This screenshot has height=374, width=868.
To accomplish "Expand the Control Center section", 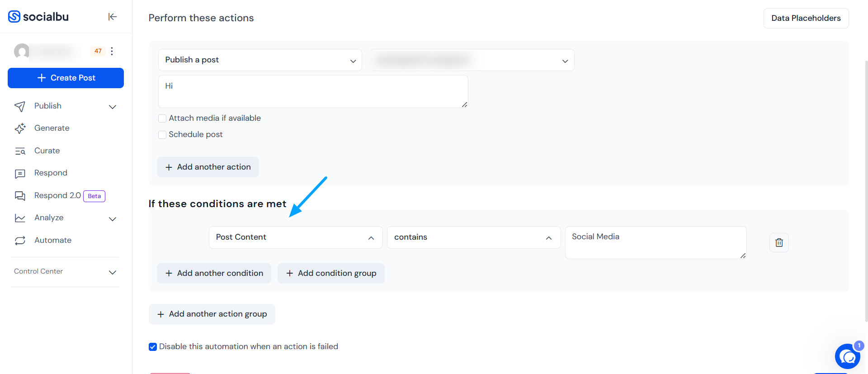I will tap(65, 272).
